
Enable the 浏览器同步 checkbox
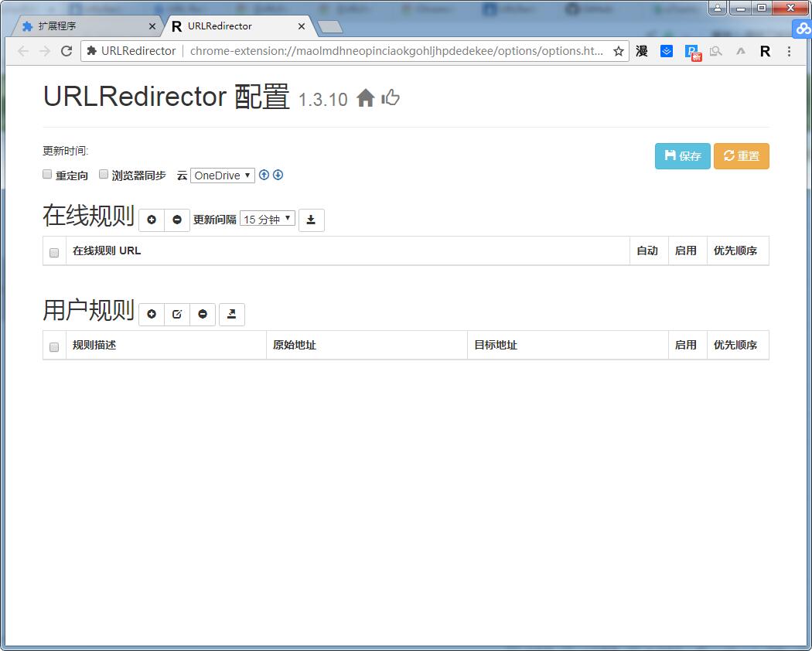(x=104, y=174)
